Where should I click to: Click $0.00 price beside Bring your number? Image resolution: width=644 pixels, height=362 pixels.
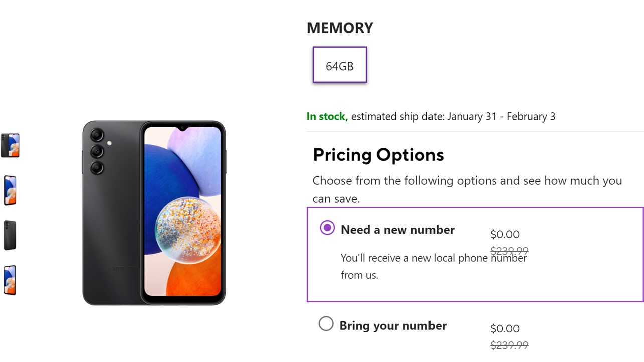tap(505, 329)
